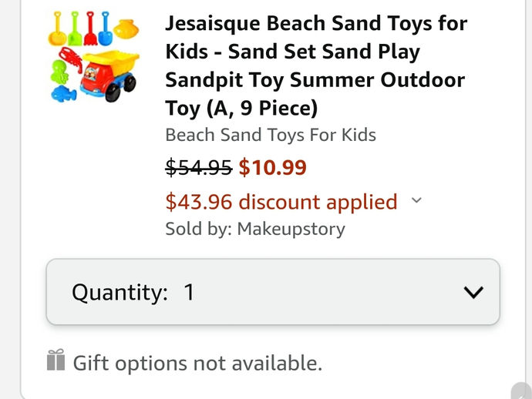Screen dimensions: 532x399
Task: Click the "$43.96 discount applied" text
Action: pos(281,202)
